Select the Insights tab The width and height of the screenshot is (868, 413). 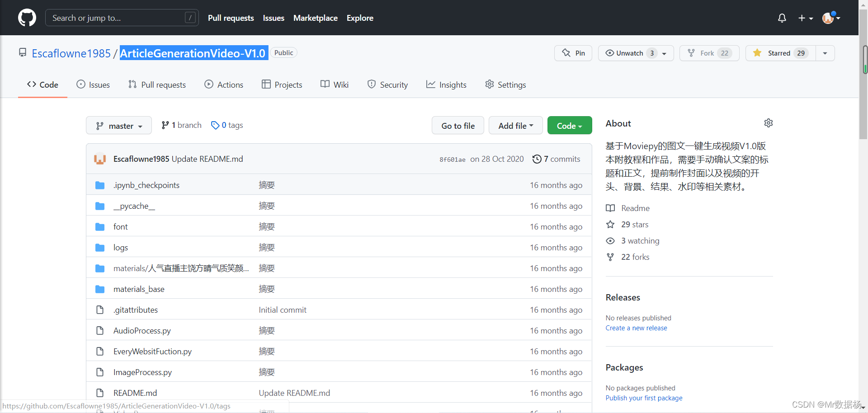(446, 84)
